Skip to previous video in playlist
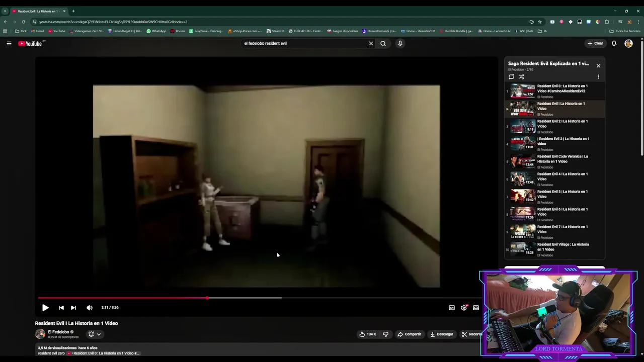This screenshot has height=362, width=644. pyautogui.click(x=61, y=308)
